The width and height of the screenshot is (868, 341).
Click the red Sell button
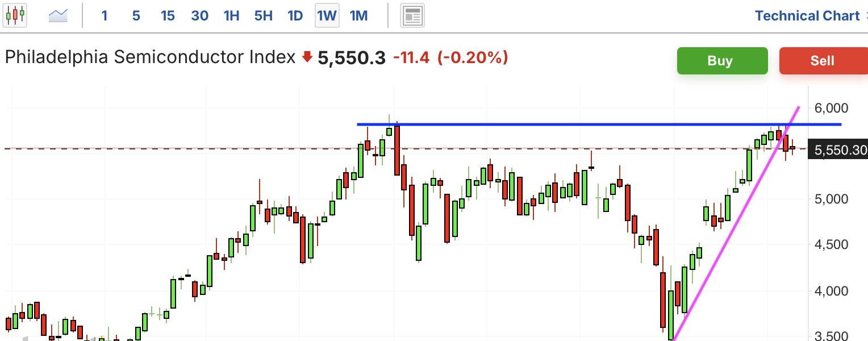[823, 61]
